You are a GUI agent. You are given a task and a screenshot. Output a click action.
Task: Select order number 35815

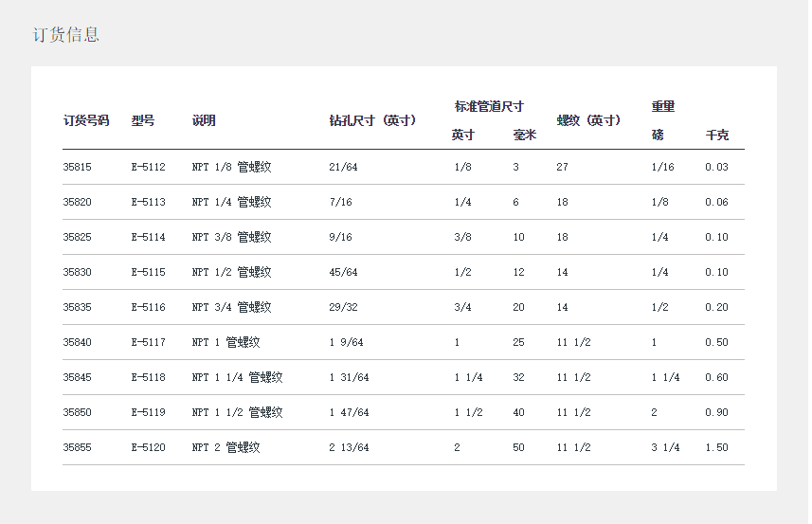click(x=78, y=167)
